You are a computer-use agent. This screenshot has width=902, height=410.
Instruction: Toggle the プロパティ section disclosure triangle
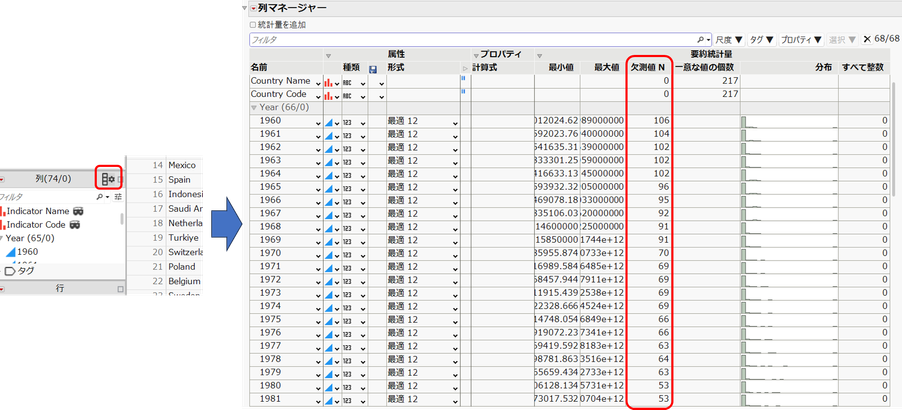point(476,55)
